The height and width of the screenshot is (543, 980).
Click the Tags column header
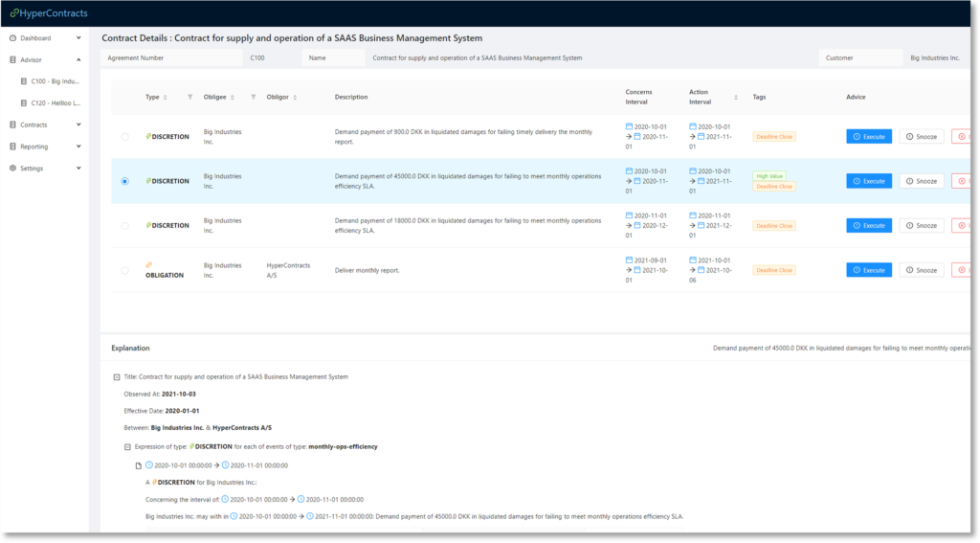759,97
